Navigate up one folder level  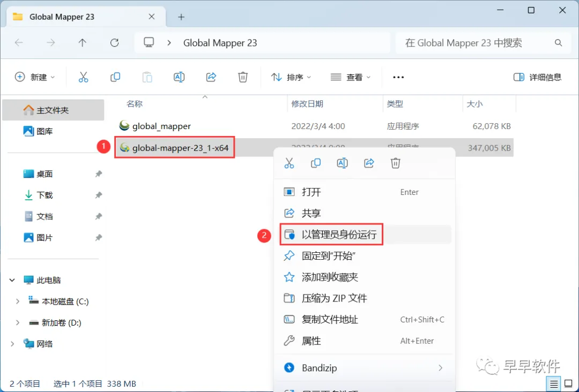coord(83,43)
